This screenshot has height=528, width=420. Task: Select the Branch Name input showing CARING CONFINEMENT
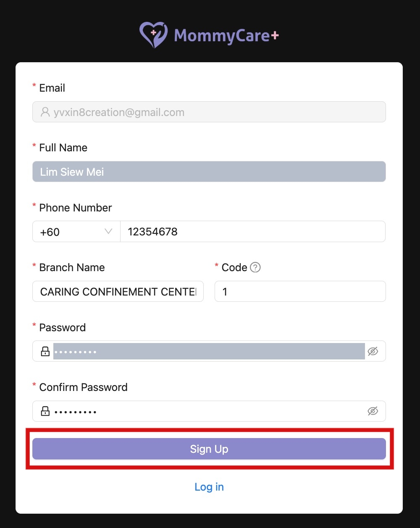click(118, 291)
